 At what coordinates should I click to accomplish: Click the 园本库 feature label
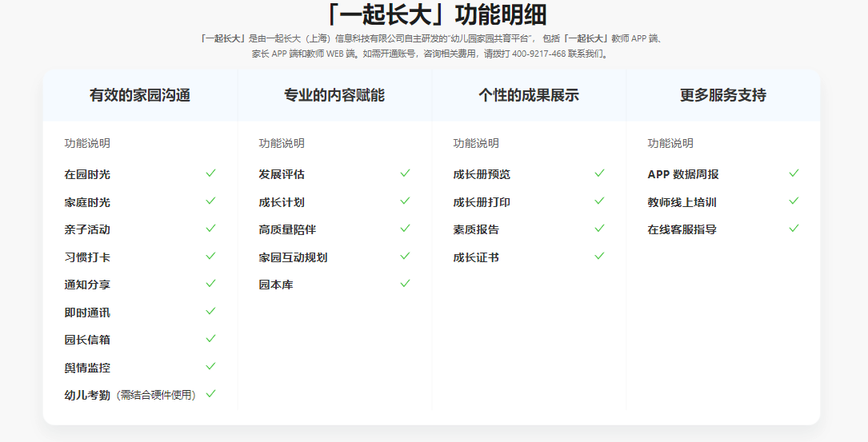(276, 285)
